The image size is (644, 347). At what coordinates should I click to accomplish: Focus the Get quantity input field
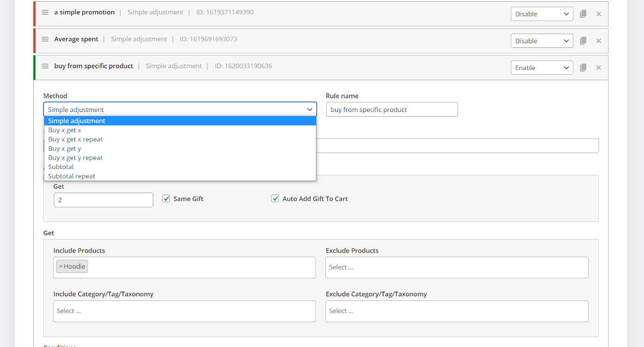[x=104, y=200]
